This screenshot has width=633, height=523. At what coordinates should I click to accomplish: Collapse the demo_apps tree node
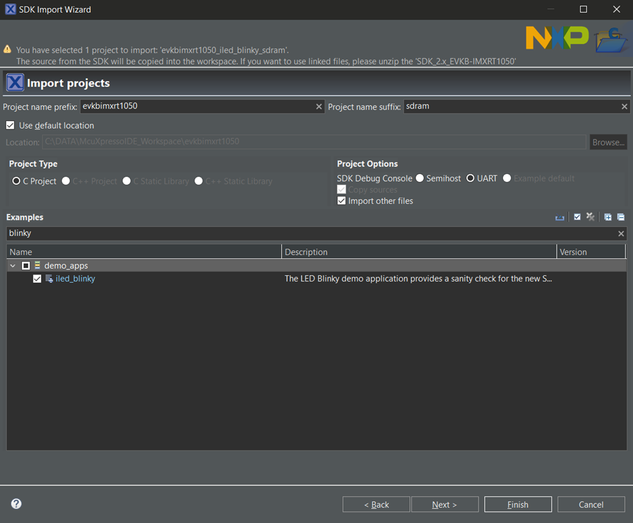coord(13,266)
